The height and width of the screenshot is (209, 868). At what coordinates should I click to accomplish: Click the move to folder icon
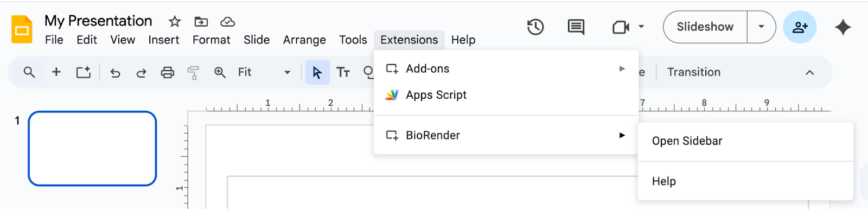coord(201,22)
